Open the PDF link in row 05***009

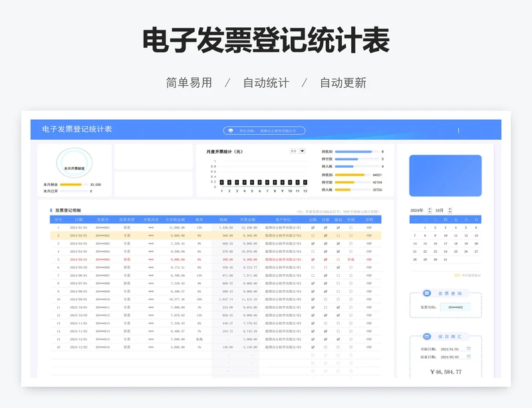pyautogui.click(x=369, y=292)
